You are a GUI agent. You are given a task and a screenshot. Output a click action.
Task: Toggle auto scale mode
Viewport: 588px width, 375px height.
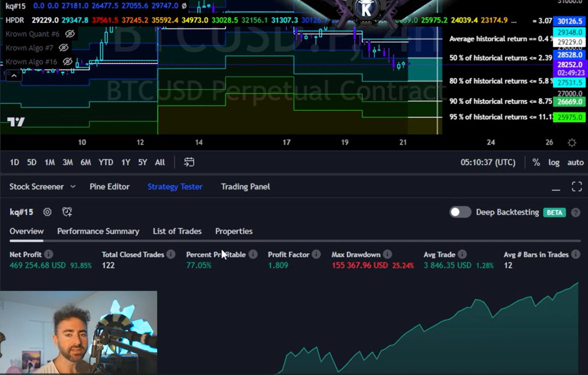point(575,162)
